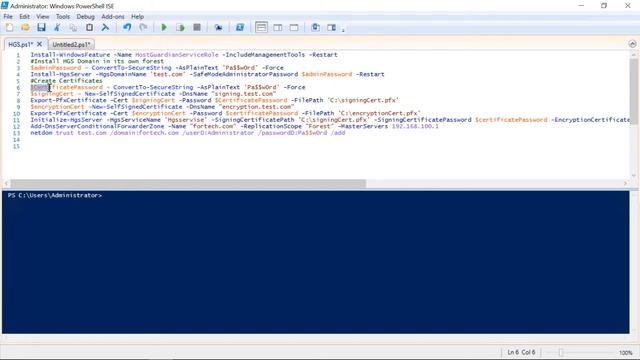Open a new remote PowerShell tab

pos(218,27)
